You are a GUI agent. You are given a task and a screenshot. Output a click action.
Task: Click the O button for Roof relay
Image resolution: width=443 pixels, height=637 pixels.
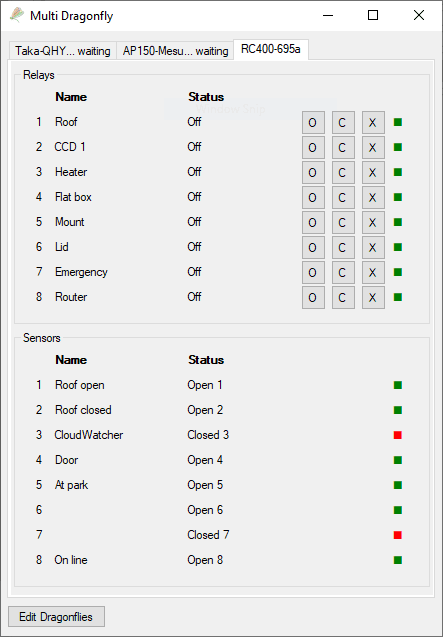click(x=313, y=122)
